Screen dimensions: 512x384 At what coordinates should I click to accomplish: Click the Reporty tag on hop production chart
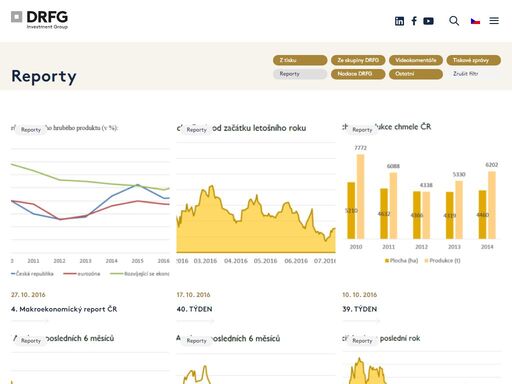pos(362,130)
